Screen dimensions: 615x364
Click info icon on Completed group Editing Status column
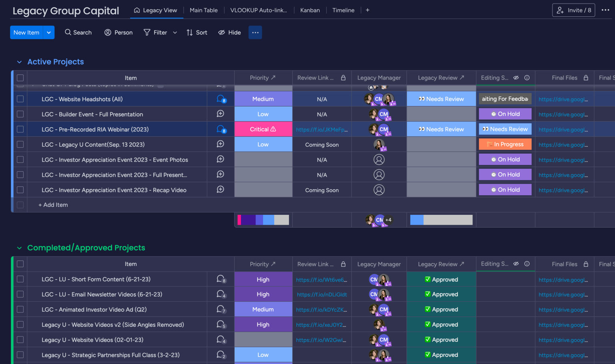[x=527, y=264]
